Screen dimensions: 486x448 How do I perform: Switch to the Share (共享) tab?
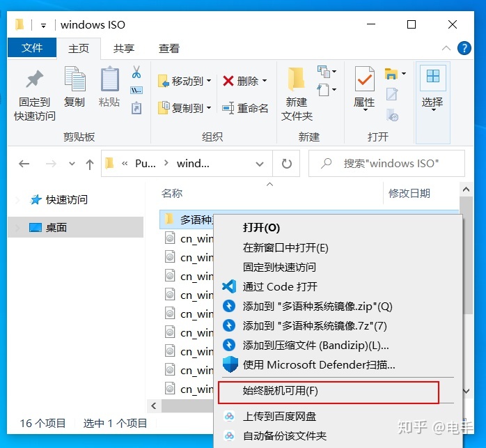click(x=124, y=48)
